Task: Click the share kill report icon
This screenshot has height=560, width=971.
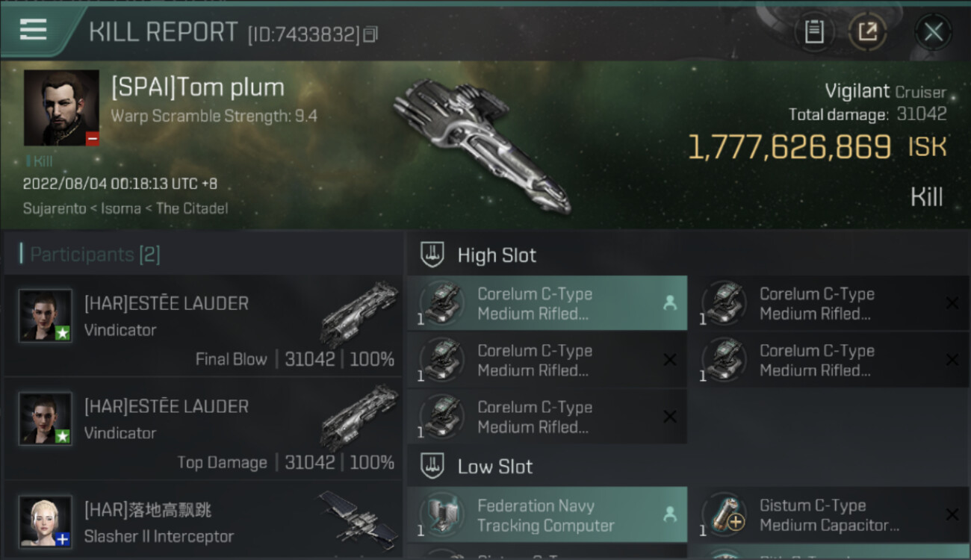Action: click(x=867, y=32)
